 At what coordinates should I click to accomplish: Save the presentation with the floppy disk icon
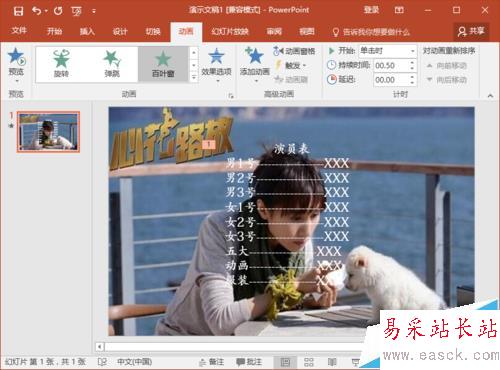pos(18,11)
